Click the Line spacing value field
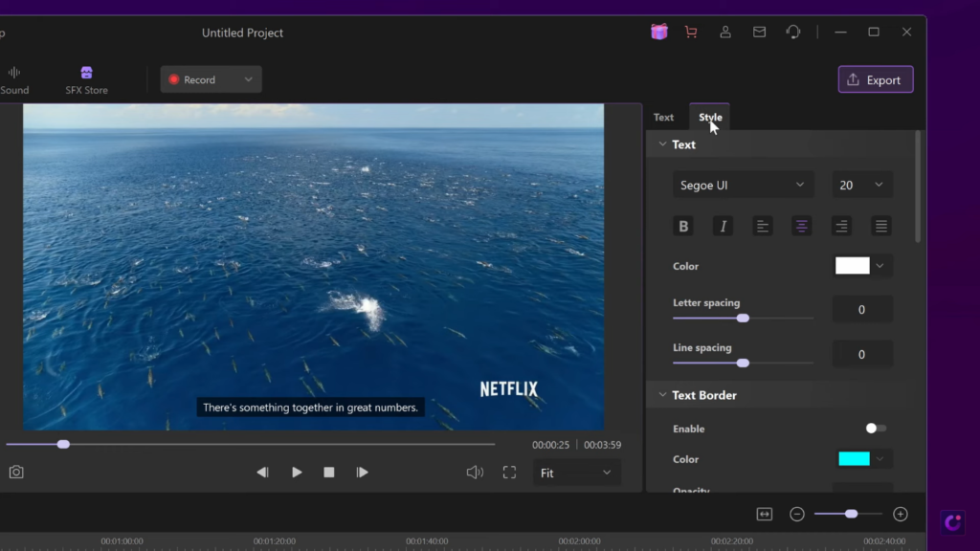Viewport: 980px width, 551px height. tap(862, 354)
